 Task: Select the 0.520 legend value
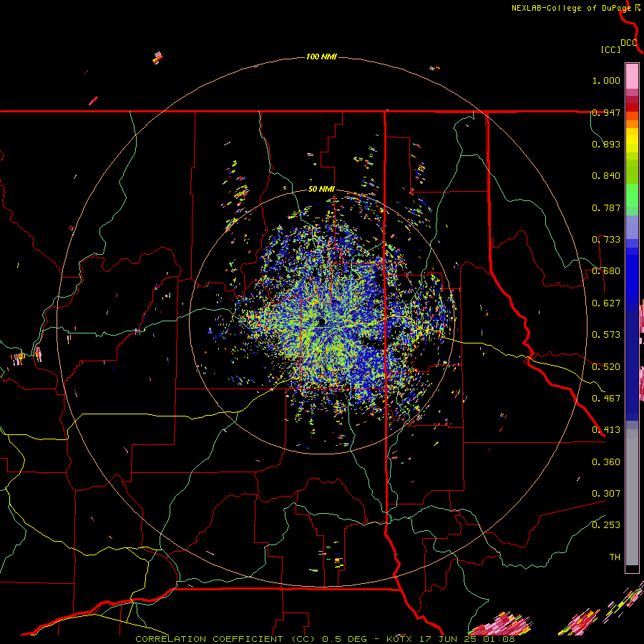(606, 367)
